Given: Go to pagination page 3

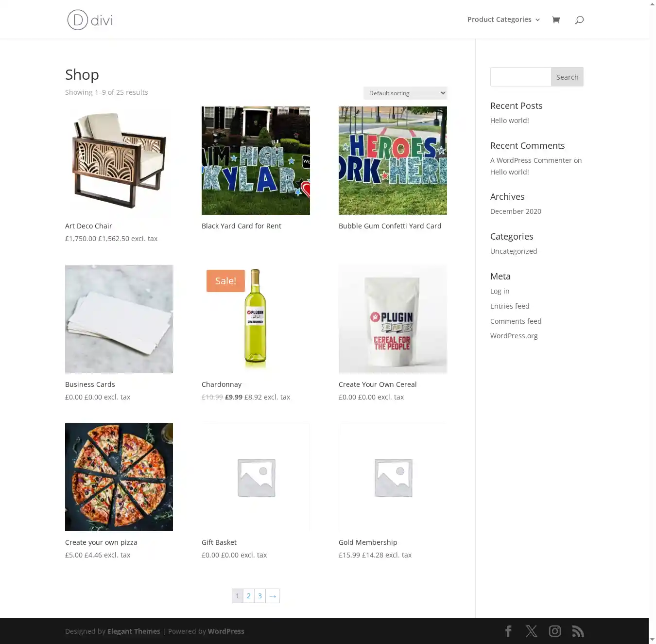Looking at the screenshot, I should pyautogui.click(x=260, y=596).
